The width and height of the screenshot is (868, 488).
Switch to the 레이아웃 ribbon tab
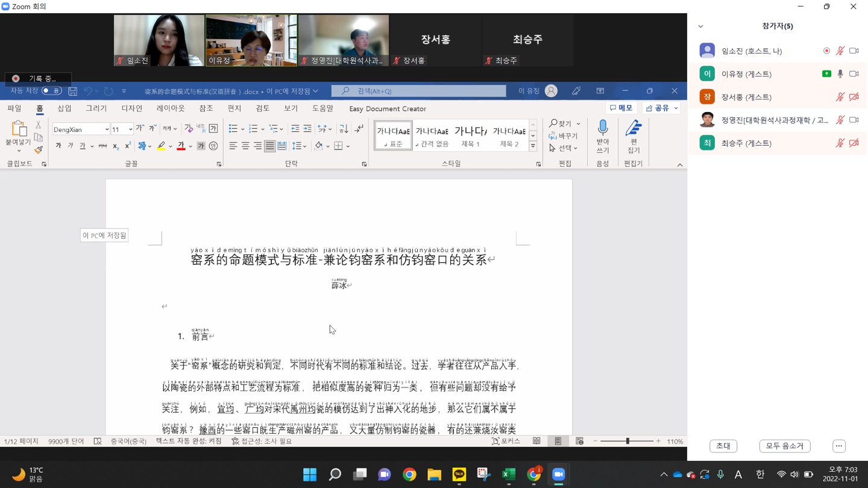click(x=171, y=108)
